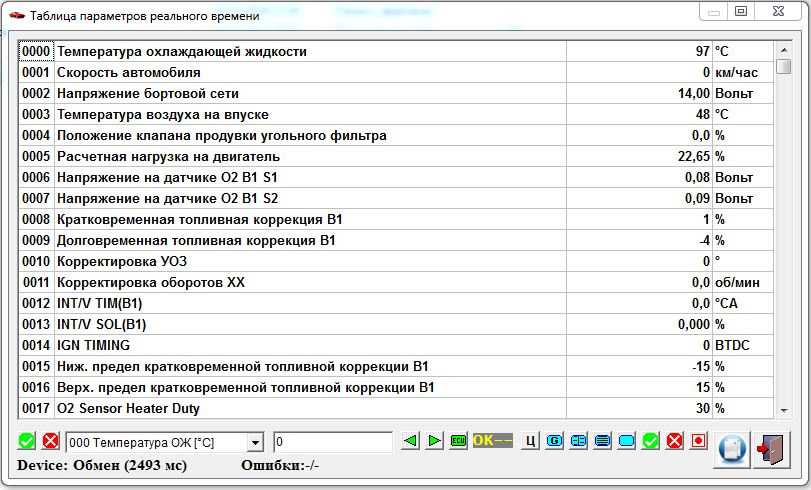The image size is (811, 490).
Task: Click the red cross icon beside parameter dropdown
Action: [x=51, y=441]
